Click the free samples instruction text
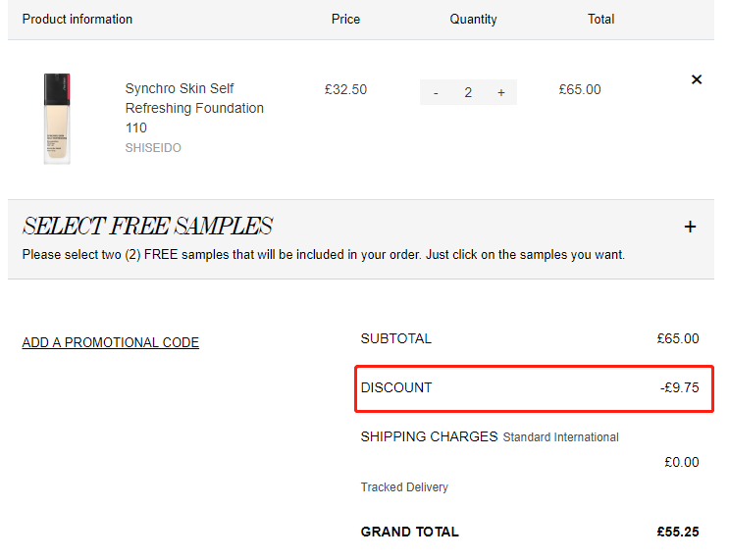Image resolution: width=729 pixels, height=560 pixels. coord(324,255)
